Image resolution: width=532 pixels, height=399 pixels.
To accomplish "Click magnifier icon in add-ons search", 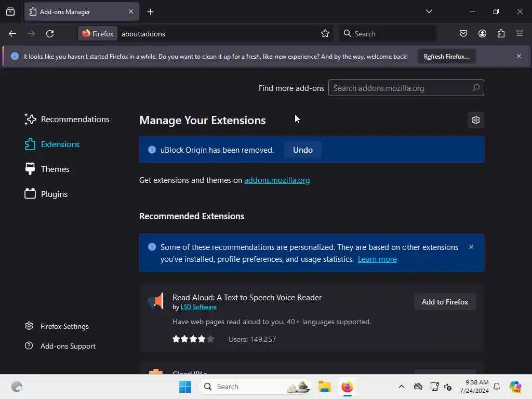I will [x=476, y=88].
